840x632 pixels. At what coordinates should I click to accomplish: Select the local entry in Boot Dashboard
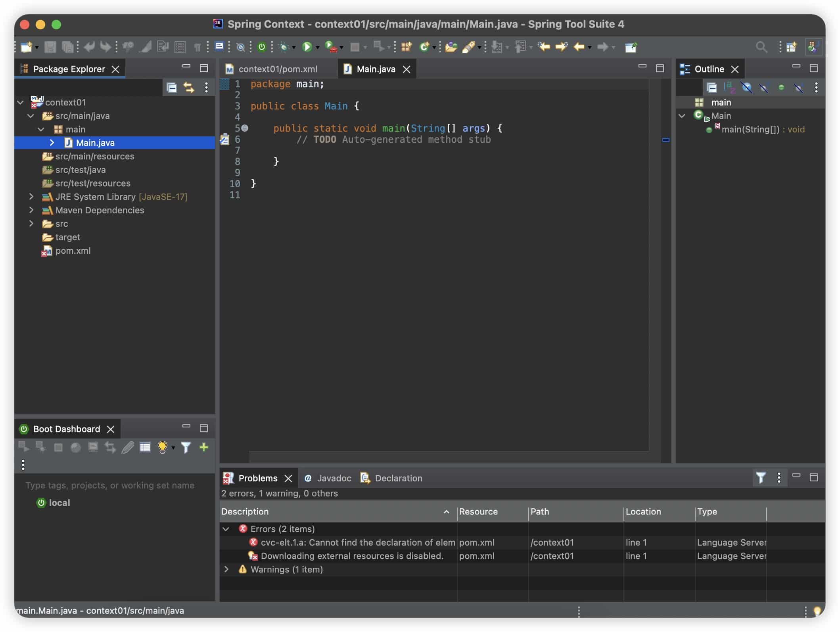59,503
